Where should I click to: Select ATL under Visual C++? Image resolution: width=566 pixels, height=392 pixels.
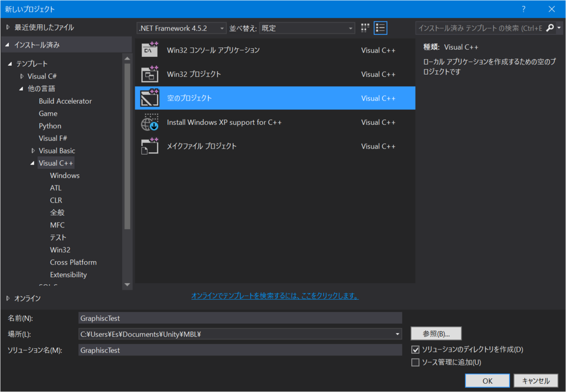tap(56, 188)
